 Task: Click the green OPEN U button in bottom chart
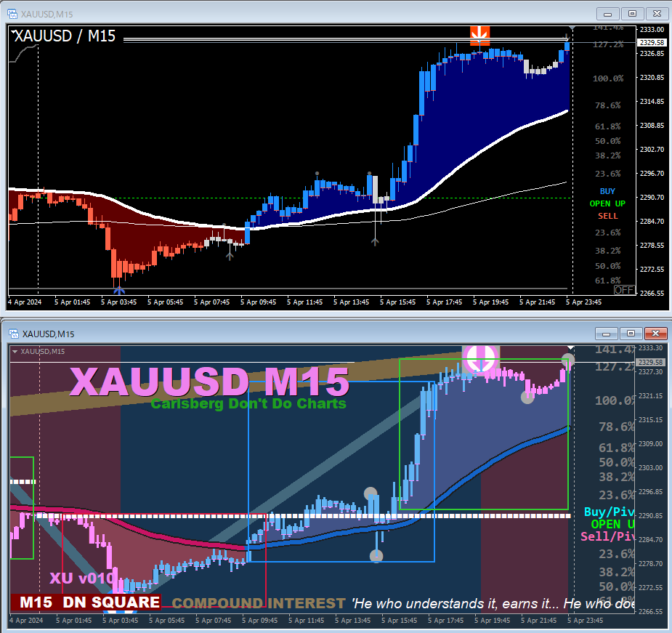coord(612,524)
